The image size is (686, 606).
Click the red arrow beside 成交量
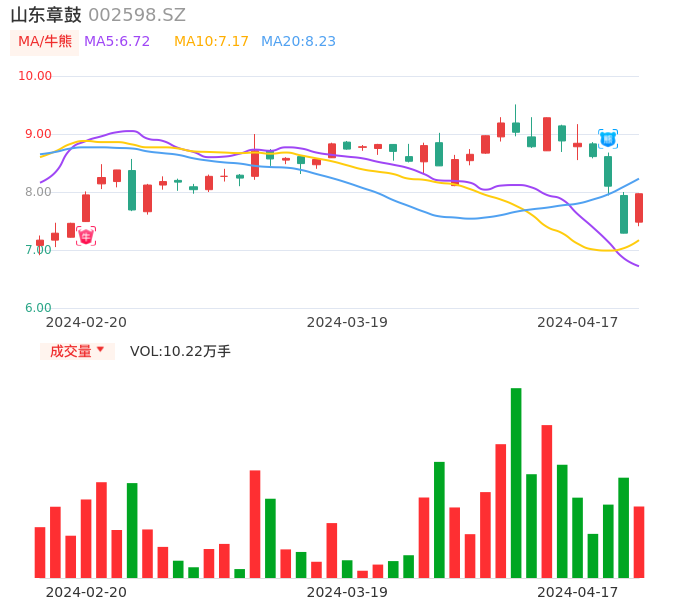tap(100, 350)
